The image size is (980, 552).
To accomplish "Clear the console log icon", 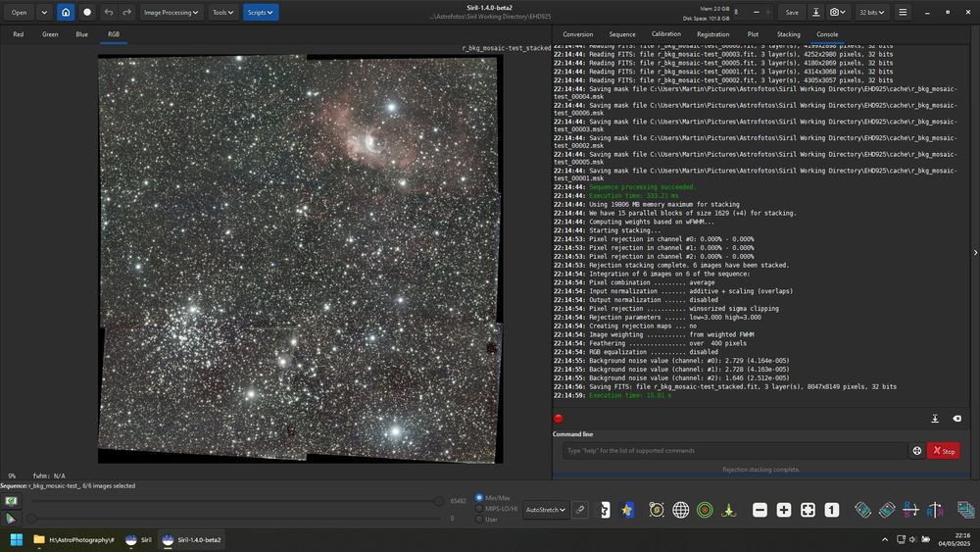I will click(x=956, y=419).
